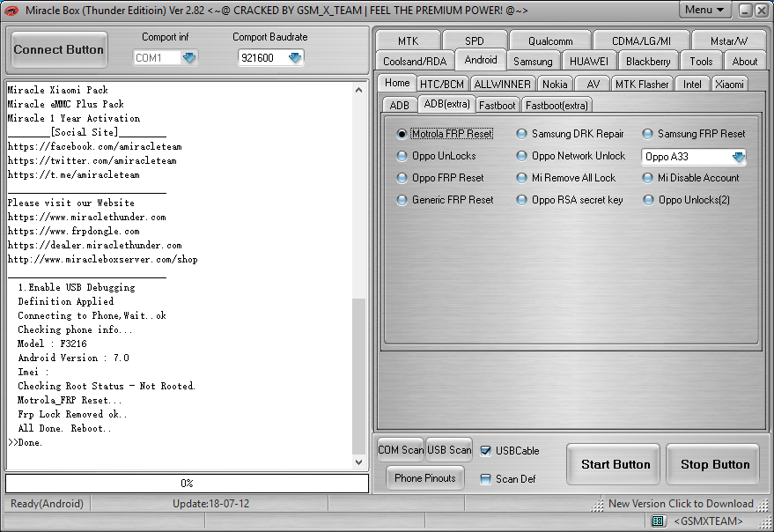Click the Connect Button
The width and height of the screenshot is (774, 532).
59,50
